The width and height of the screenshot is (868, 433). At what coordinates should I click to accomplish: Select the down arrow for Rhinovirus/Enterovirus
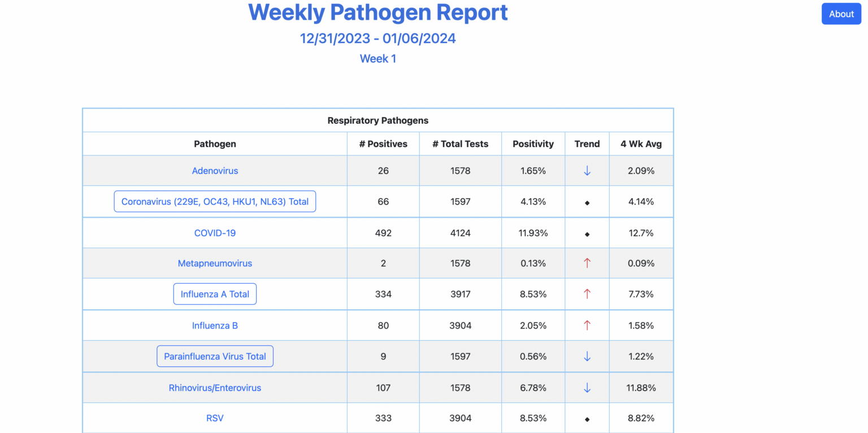(587, 388)
